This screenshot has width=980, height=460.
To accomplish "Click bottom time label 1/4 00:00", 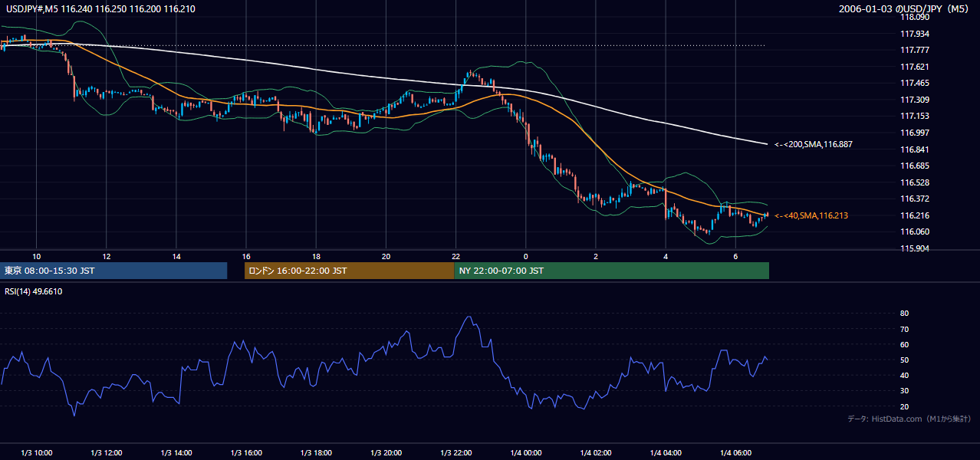I will [x=526, y=453].
